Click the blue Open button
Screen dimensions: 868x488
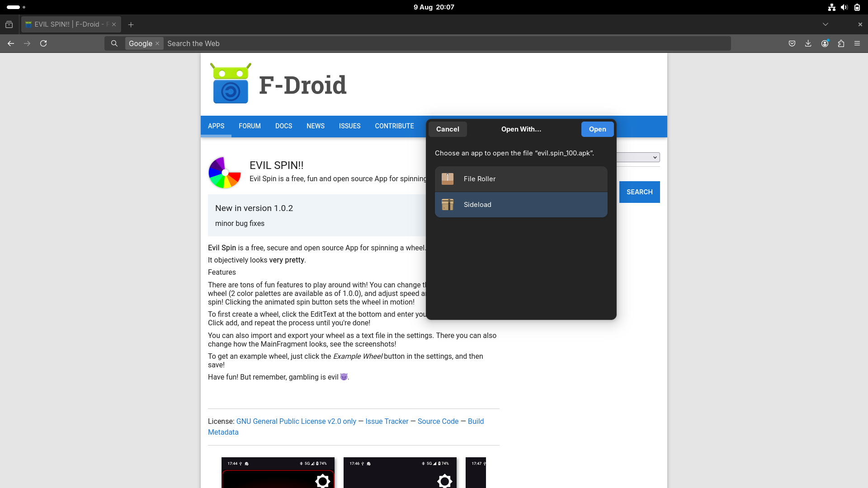coord(597,129)
